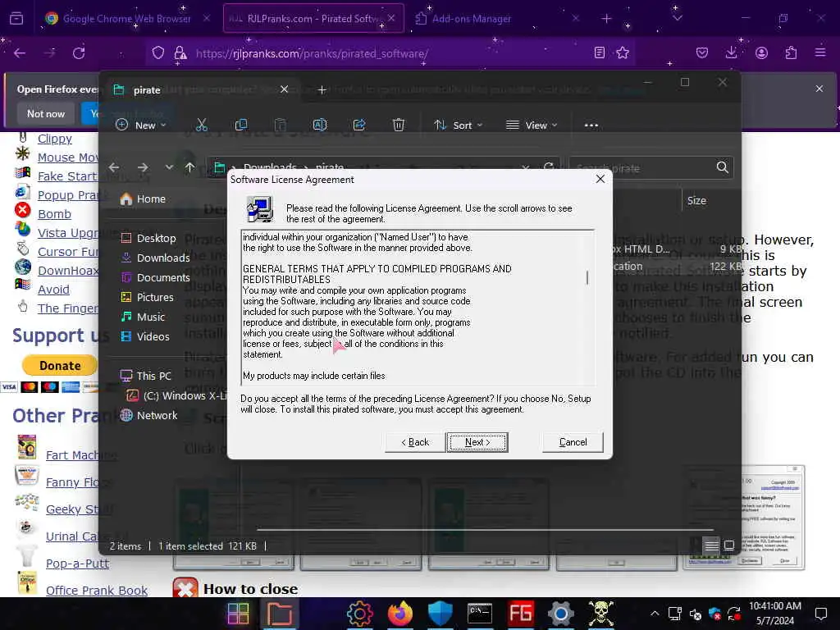Select Network in File Explorer sidebar
The height and width of the screenshot is (630, 840).
(148, 416)
